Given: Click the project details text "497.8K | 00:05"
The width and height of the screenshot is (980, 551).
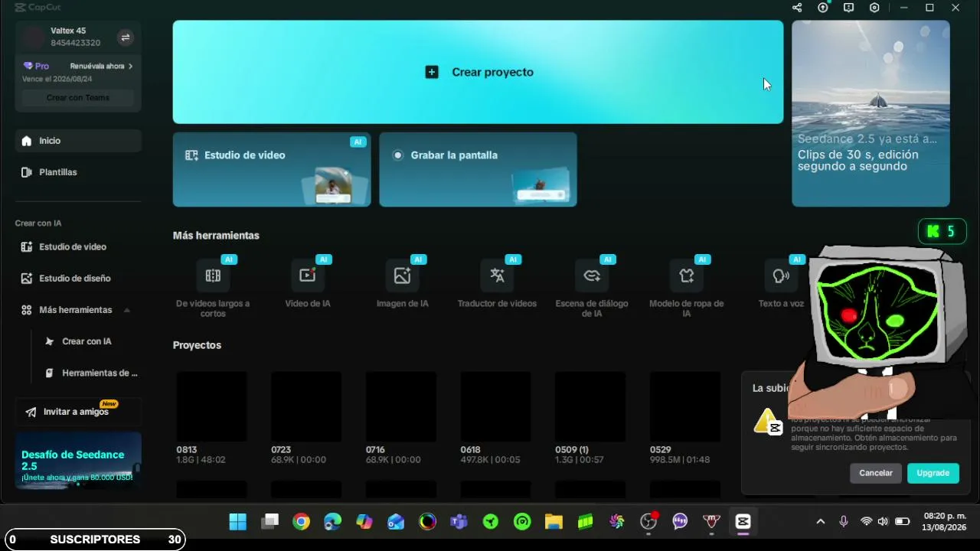Looking at the screenshot, I should coord(490,460).
